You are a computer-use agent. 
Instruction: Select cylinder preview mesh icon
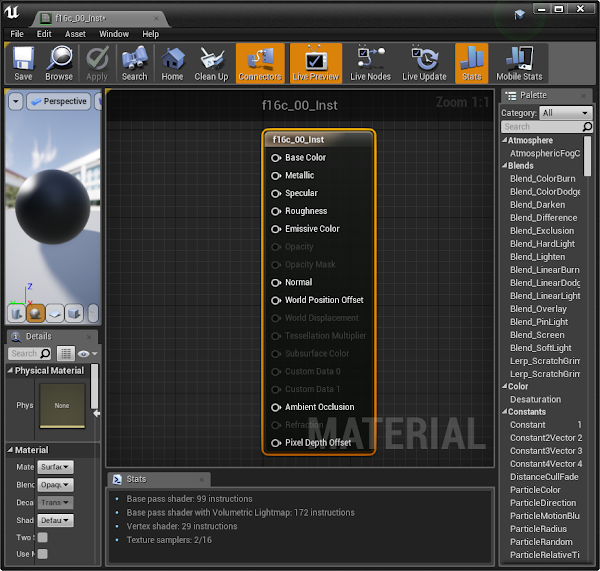[x=16, y=313]
